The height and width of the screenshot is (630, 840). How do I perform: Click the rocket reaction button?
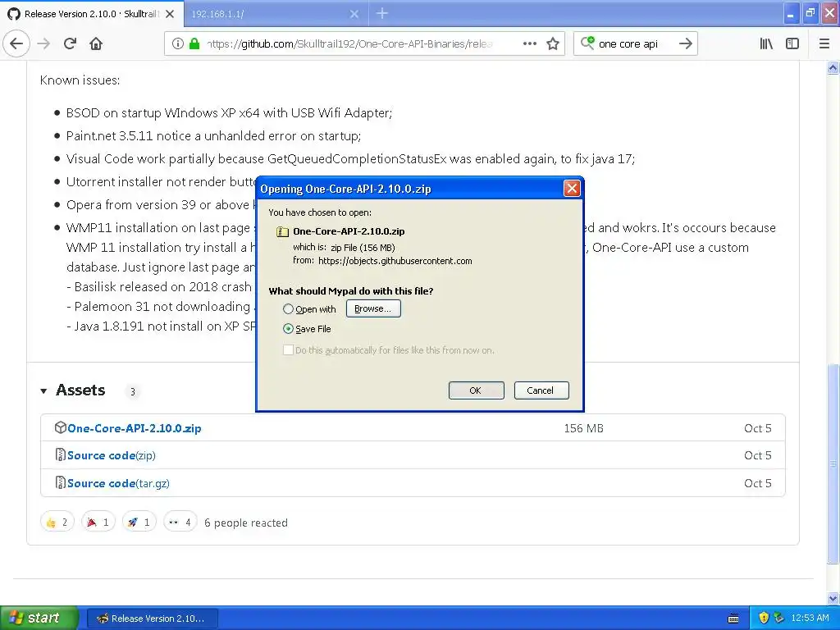(x=139, y=522)
